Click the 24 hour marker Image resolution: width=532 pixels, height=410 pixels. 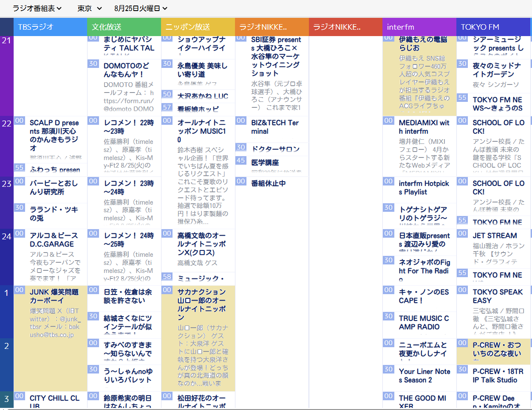pos(6,236)
